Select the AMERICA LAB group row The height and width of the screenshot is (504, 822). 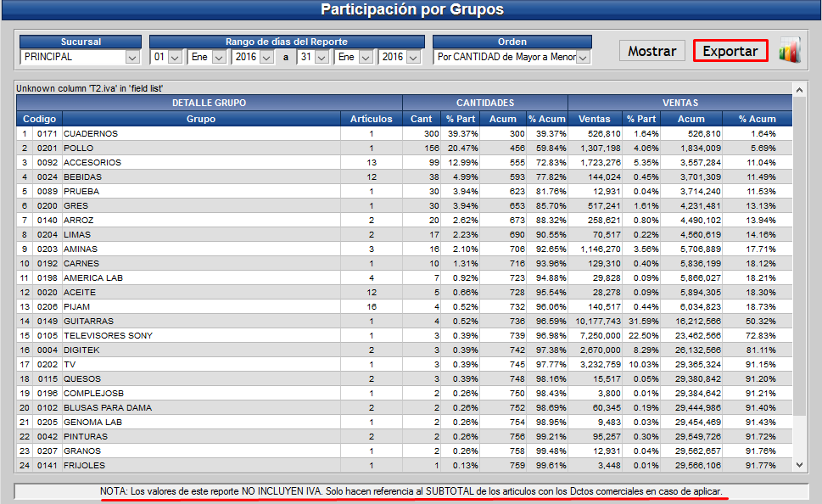(x=404, y=278)
